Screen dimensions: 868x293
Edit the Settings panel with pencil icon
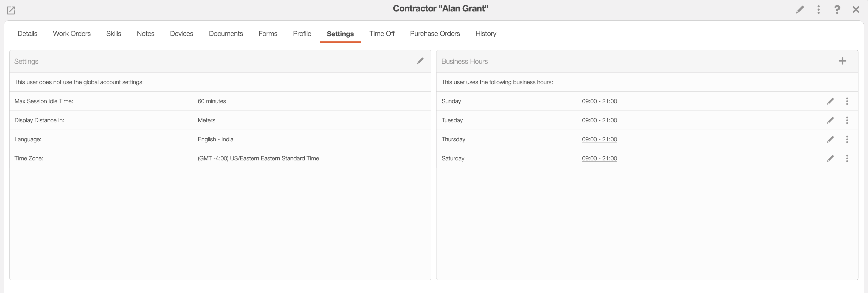pos(420,61)
